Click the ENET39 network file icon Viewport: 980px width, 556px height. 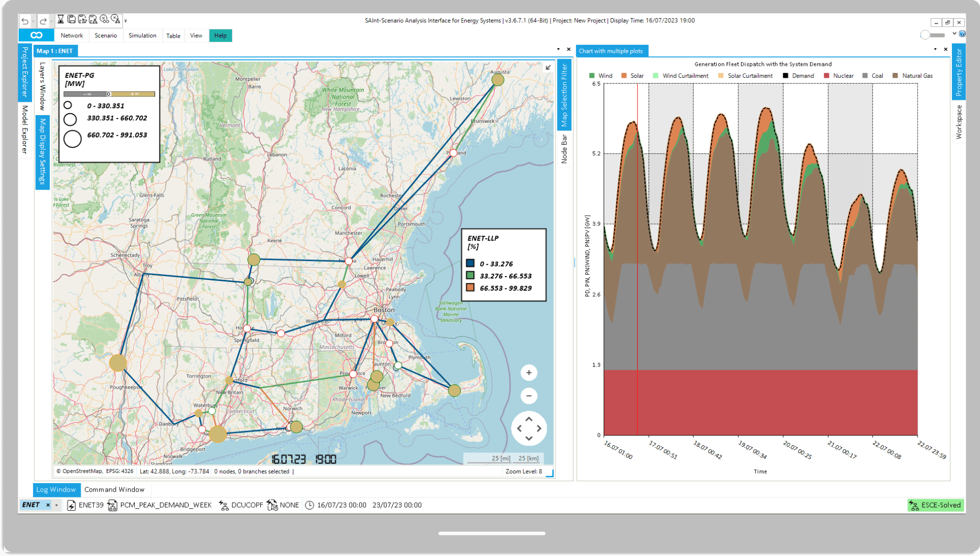pos(71,505)
